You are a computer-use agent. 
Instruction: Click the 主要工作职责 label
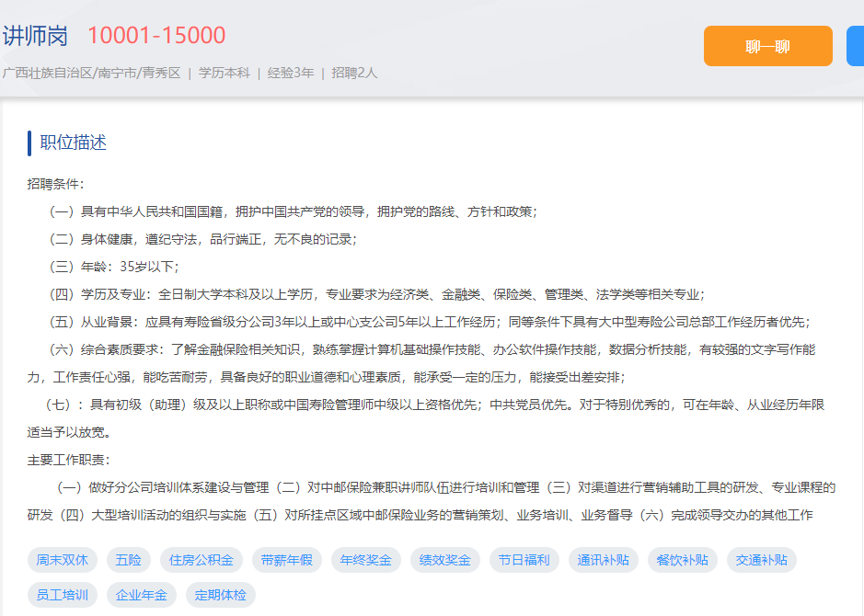(68, 461)
